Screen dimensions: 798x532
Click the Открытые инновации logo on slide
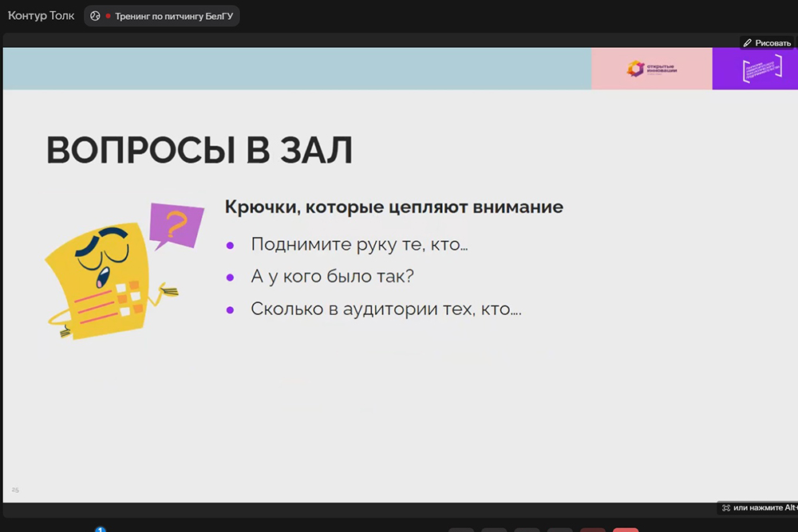(x=651, y=69)
